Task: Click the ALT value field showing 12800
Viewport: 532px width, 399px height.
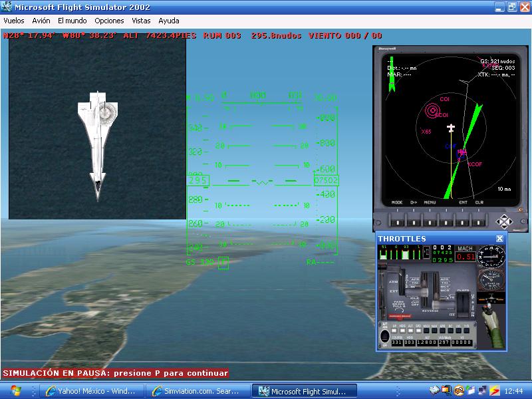Action: tap(426, 342)
